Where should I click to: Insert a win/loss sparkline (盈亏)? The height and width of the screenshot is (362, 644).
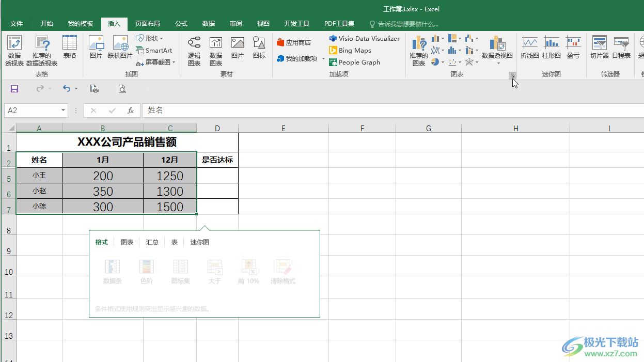(x=573, y=47)
